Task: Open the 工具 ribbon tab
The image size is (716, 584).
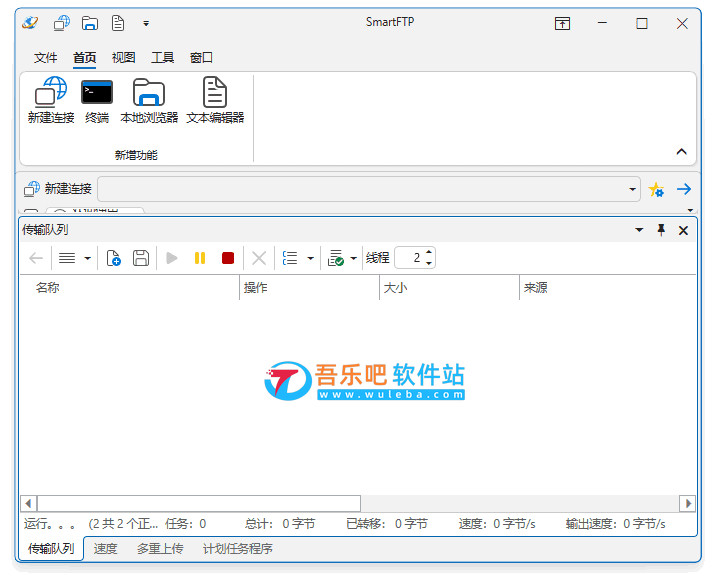Action: [x=163, y=58]
